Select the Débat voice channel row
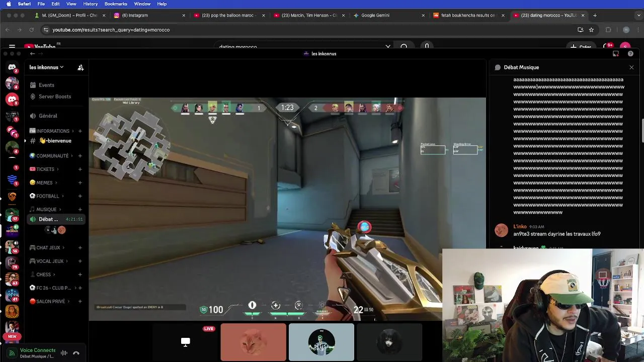The image size is (644, 362). [56, 219]
